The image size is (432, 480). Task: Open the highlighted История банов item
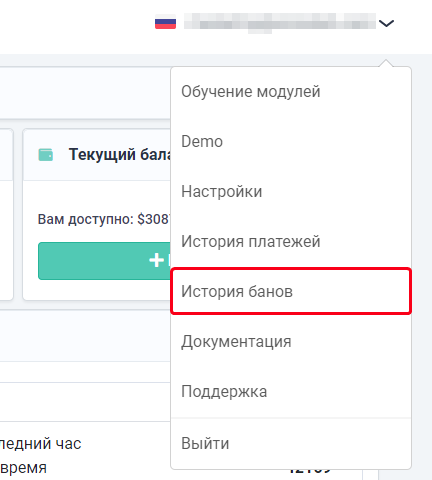291,291
